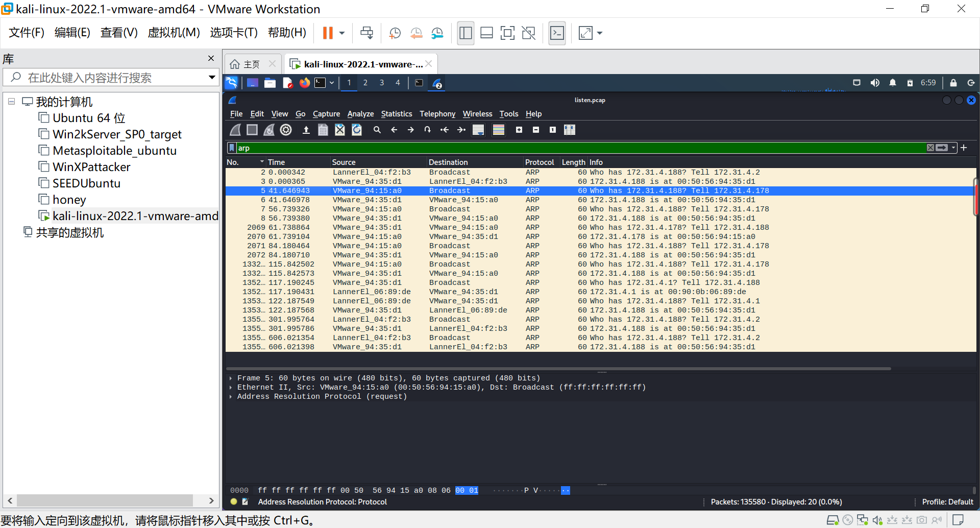Go back to the previous packet

394,130
